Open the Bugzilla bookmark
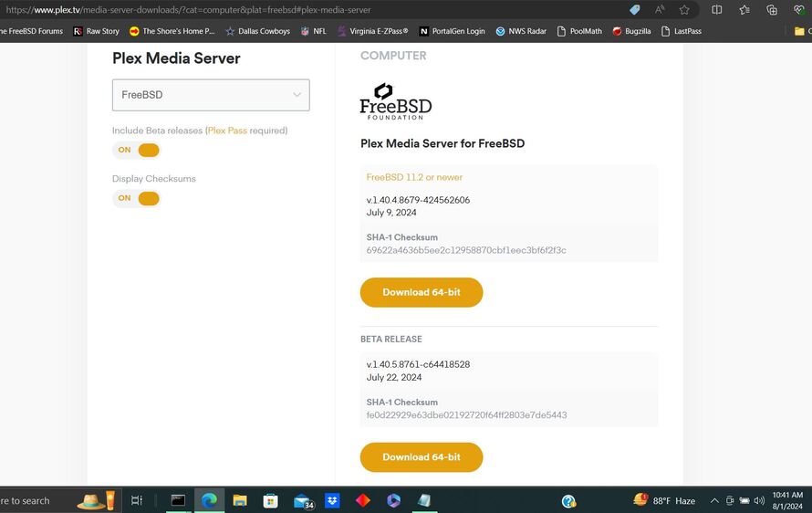The image size is (812, 513). [x=631, y=31]
